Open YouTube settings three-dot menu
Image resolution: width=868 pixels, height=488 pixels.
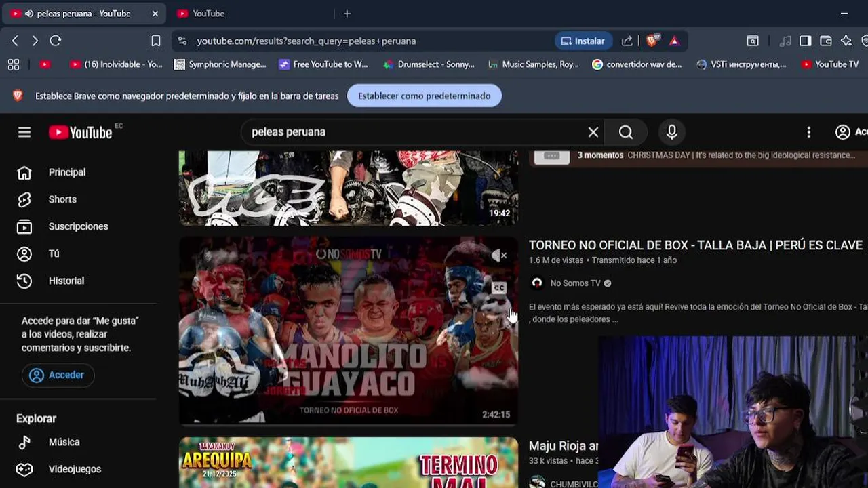tap(808, 132)
